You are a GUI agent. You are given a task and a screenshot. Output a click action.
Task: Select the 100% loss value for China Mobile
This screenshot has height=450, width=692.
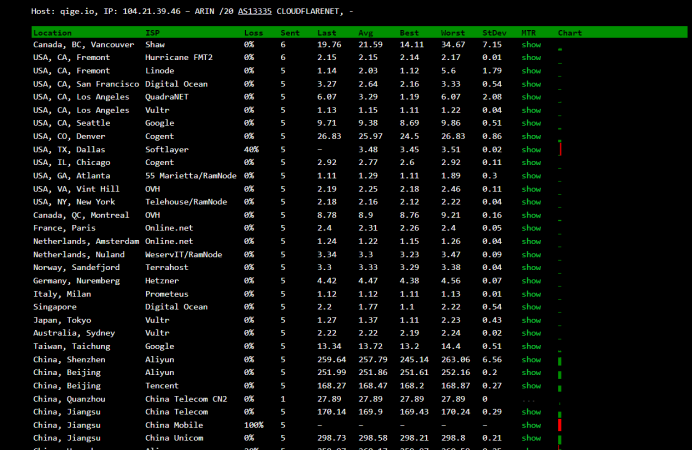[x=253, y=425]
